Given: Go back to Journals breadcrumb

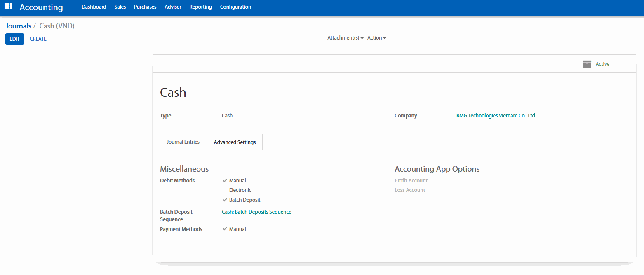Looking at the screenshot, I should [x=18, y=26].
